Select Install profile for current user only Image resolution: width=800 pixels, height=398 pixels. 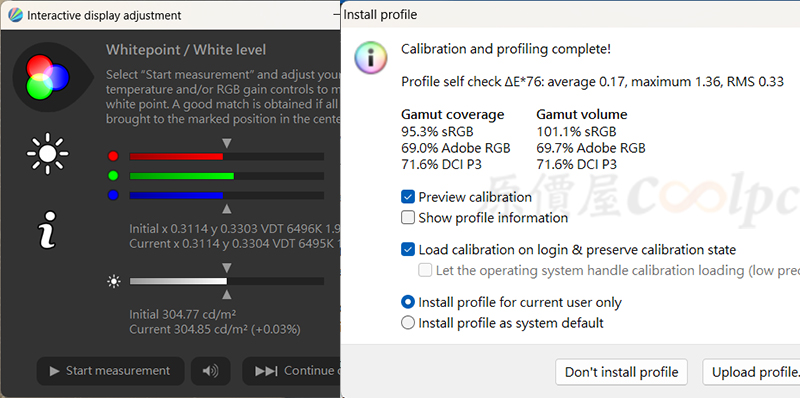[x=408, y=303]
